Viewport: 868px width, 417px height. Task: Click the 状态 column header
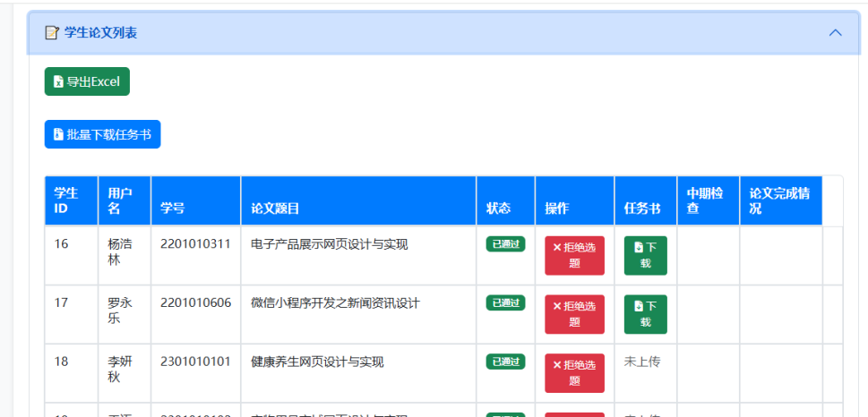[x=498, y=208]
